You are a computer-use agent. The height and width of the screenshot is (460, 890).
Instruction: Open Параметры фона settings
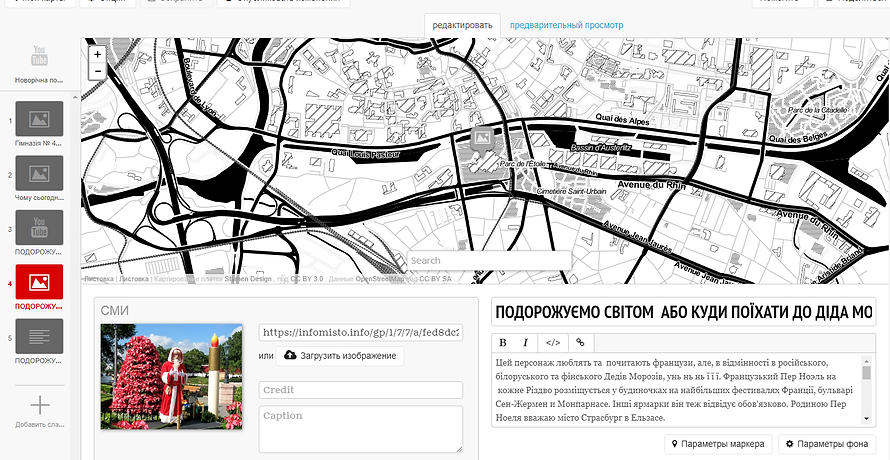pyautogui.click(x=827, y=444)
